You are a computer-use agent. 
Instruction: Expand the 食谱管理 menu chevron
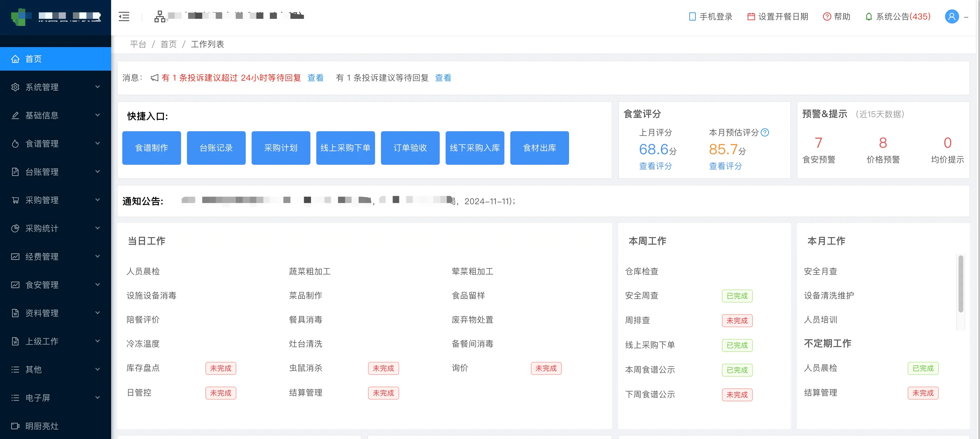(98, 143)
